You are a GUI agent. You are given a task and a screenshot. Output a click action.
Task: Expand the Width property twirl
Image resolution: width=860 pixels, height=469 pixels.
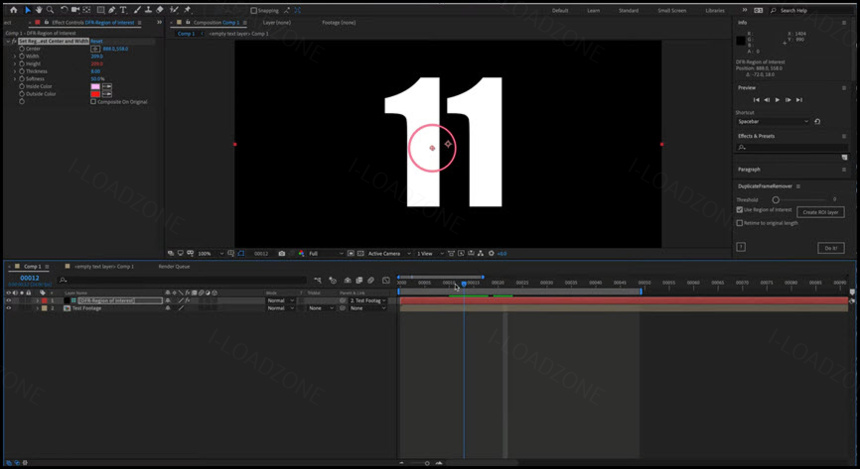(15, 56)
